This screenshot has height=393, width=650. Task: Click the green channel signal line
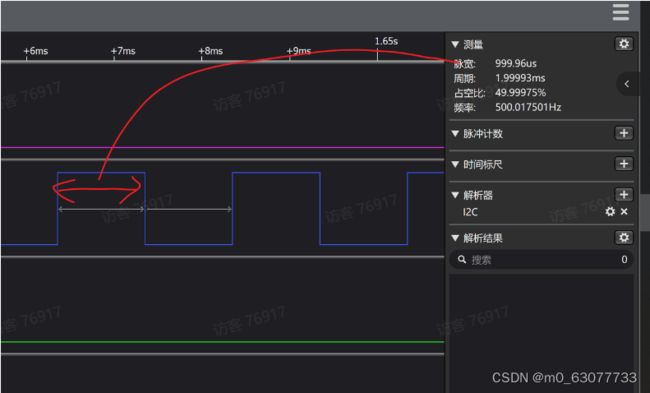point(223,342)
